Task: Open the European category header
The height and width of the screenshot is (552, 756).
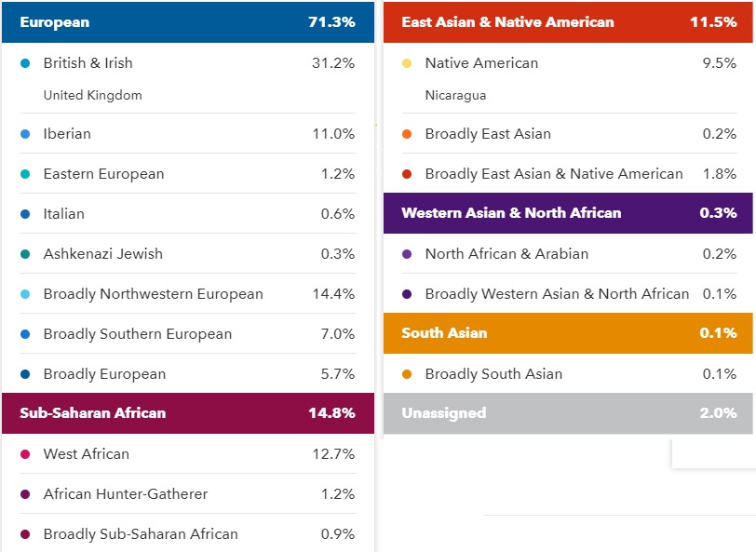Action: pyautogui.click(x=188, y=22)
